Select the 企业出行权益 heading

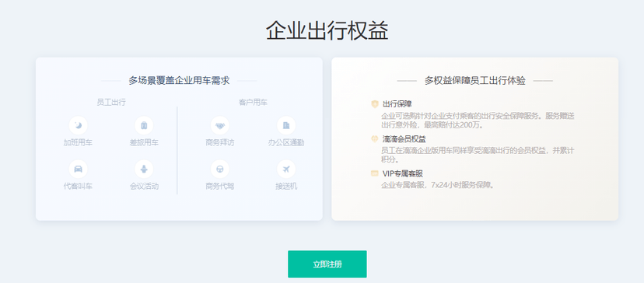(327, 30)
